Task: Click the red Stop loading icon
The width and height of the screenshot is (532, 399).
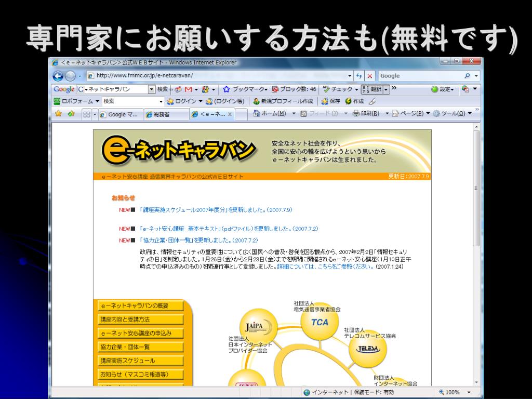Action: point(370,76)
